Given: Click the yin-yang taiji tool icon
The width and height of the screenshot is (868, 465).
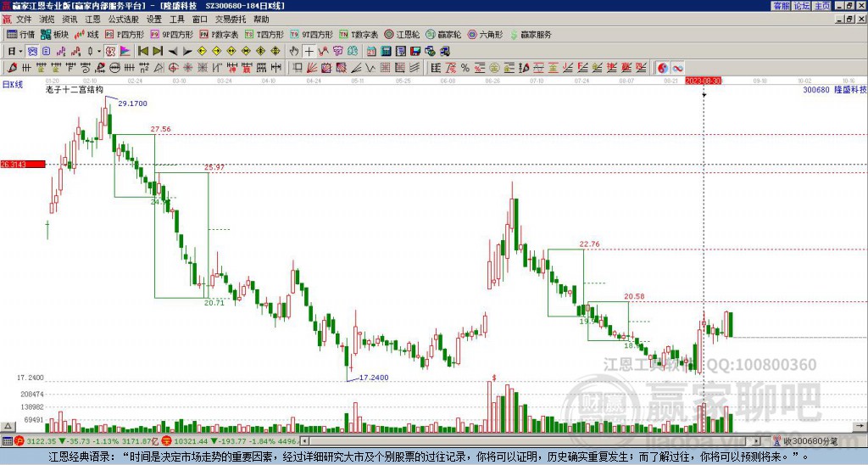Looking at the screenshot, I should click(x=663, y=68).
